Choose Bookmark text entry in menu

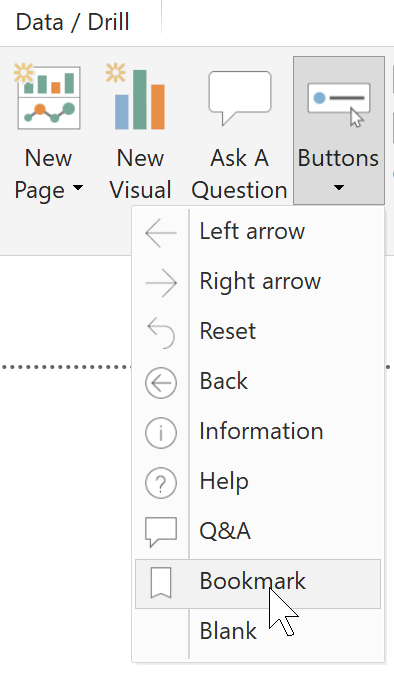(252, 581)
